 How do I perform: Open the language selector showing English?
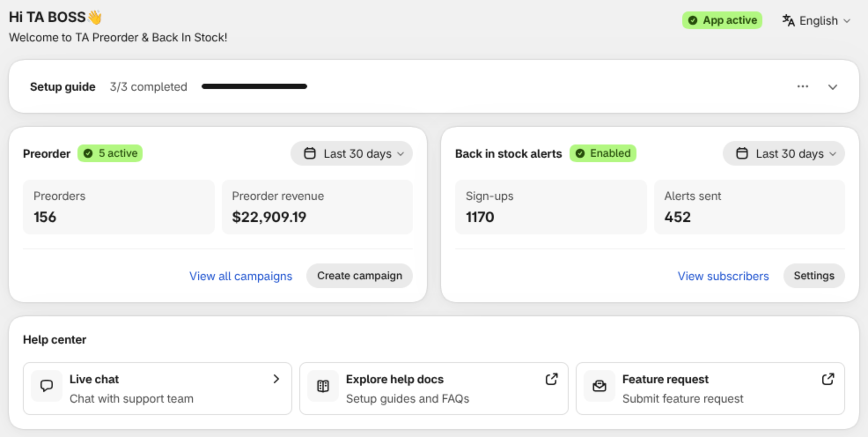point(816,21)
